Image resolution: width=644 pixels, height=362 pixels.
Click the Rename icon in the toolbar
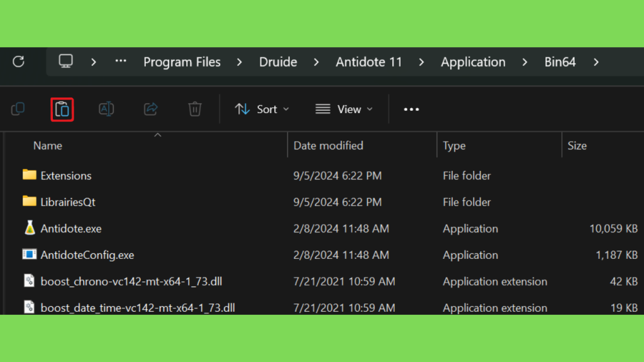tap(106, 109)
